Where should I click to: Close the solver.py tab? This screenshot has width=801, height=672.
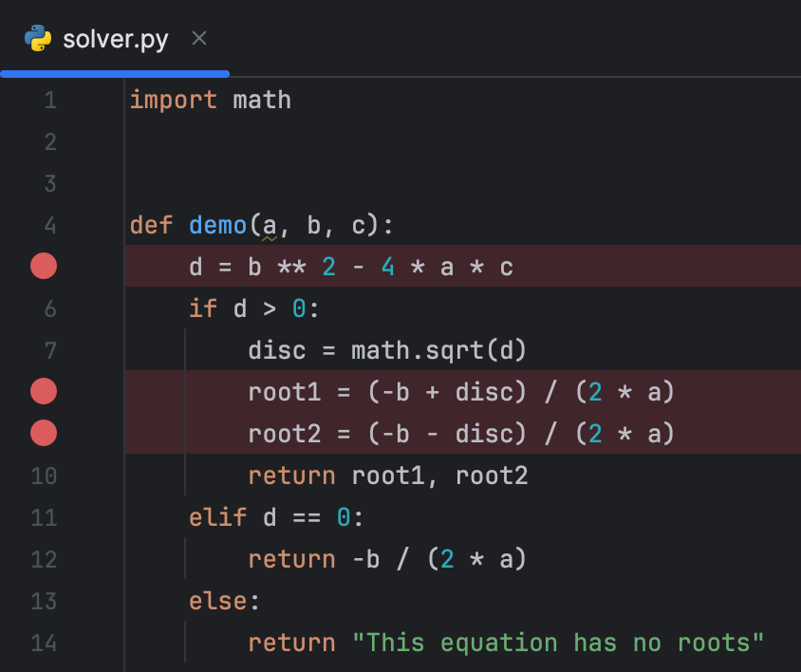click(x=198, y=38)
